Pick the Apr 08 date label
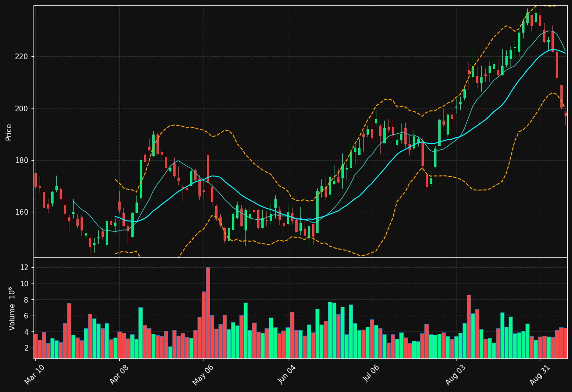This screenshot has height=392, width=572. coord(119,375)
